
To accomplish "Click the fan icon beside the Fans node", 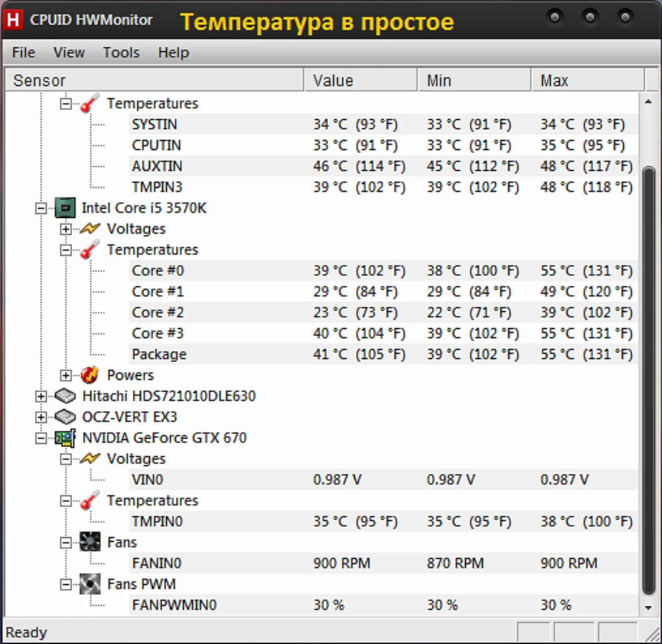I will click(90, 542).
